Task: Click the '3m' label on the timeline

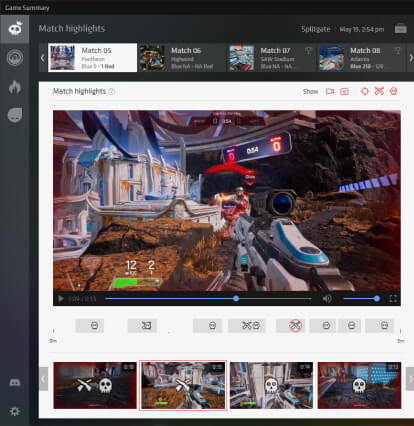Action: point(400,341)
